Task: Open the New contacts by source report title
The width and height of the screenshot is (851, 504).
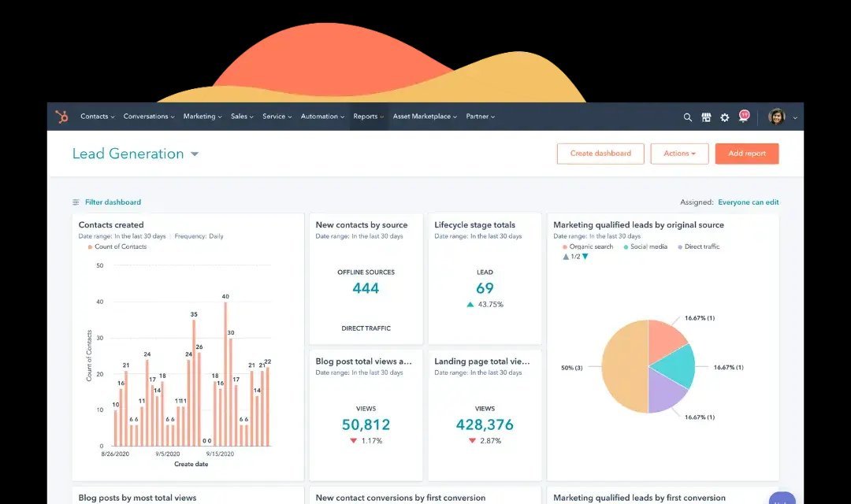Action: coord(362,224)
